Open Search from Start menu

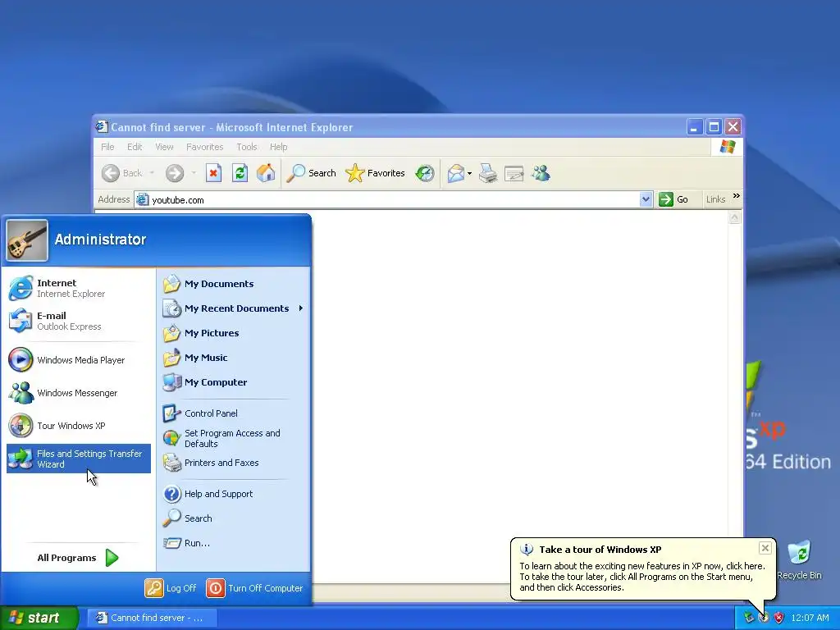(x=234, y=518)
